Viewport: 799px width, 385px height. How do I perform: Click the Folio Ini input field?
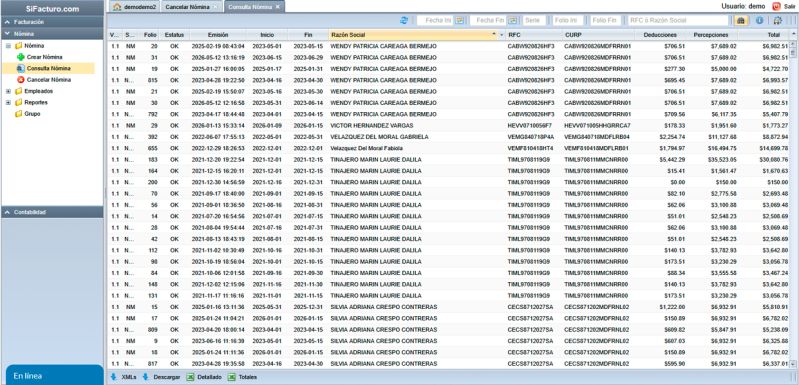568,20
